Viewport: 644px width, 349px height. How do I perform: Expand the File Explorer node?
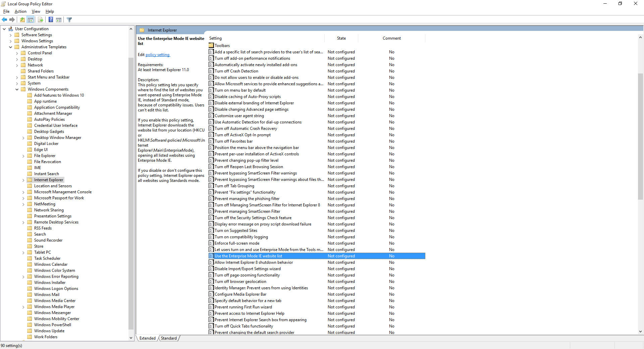tap(23, 156)
